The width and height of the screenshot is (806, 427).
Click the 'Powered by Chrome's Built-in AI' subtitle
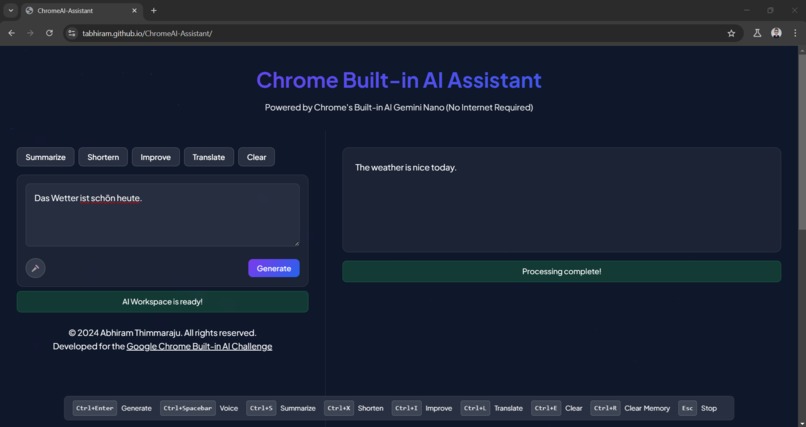pos(399,107)
